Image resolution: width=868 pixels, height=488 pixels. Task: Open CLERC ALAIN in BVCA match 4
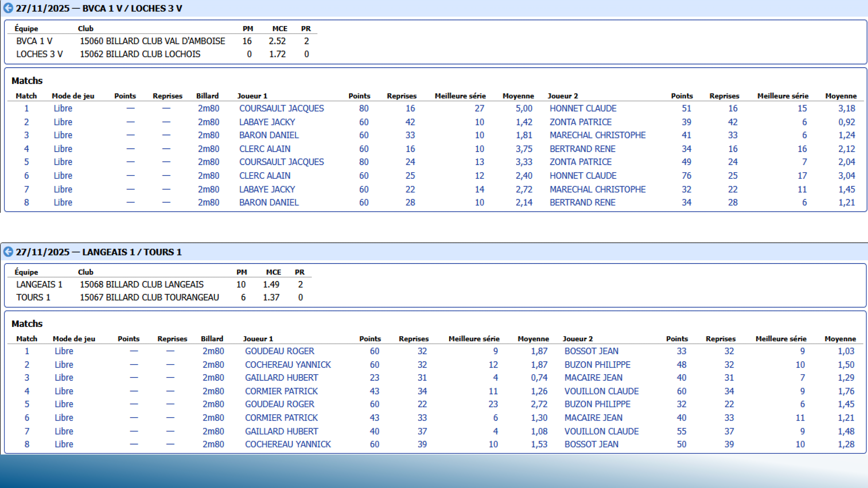(265, 149)
